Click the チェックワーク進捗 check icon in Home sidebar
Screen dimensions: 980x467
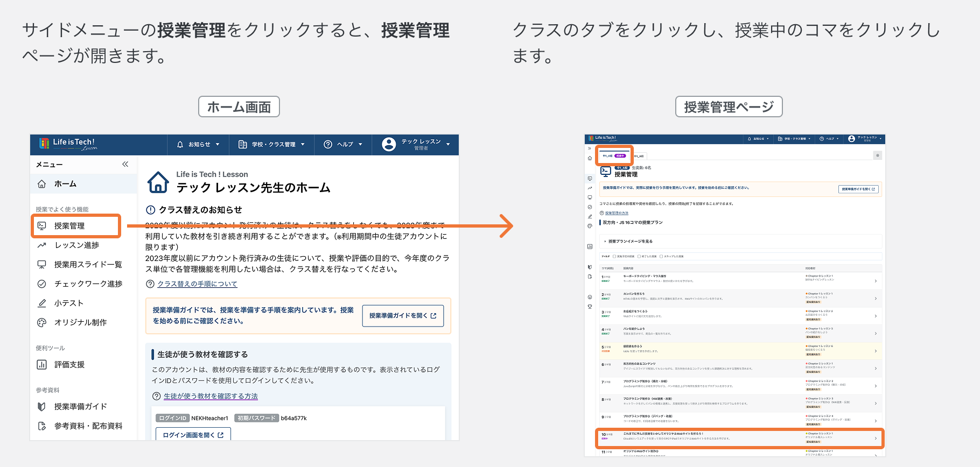(x=41, y=284)
